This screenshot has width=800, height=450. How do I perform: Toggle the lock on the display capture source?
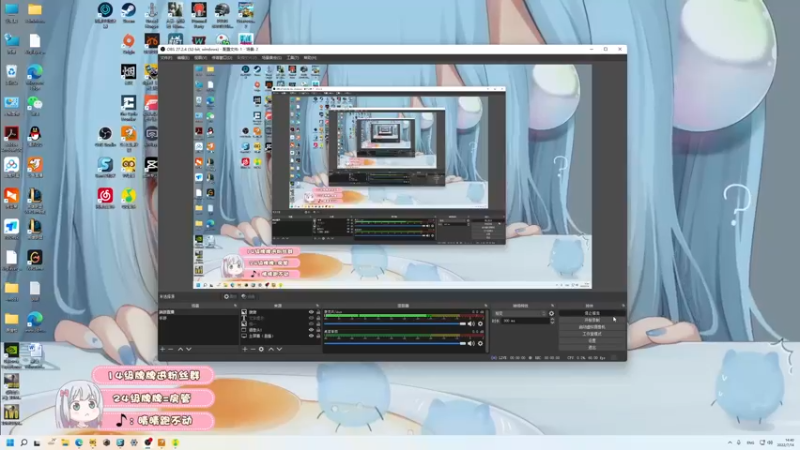[x=318, y=336]
